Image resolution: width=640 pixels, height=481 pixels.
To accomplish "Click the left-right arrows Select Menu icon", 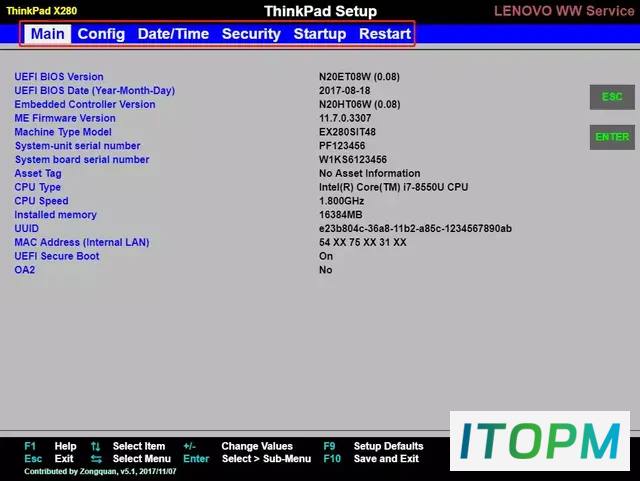I will coord(96,459).
